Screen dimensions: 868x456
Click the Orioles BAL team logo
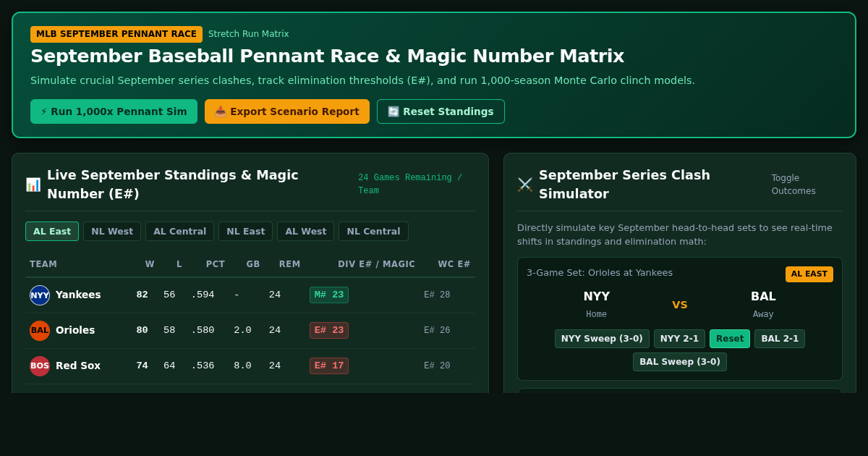[x=40, y=331]
